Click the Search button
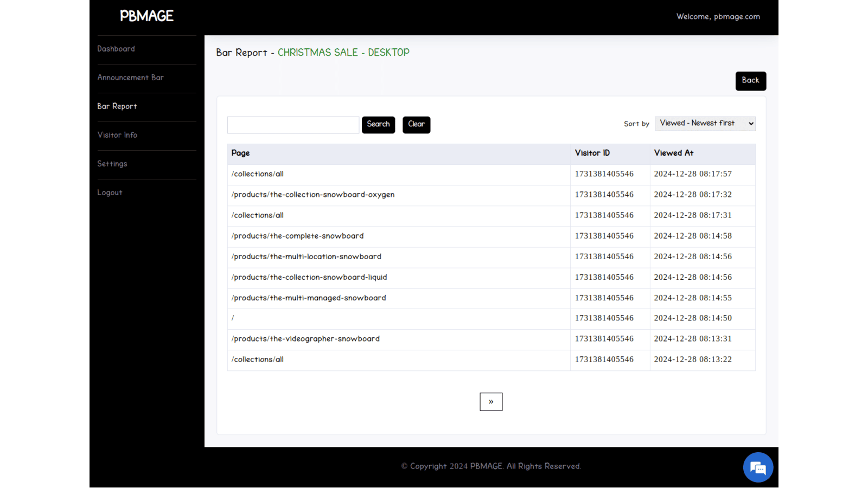The width and height of the screenshot is (868, 488). tap(378, 125)
